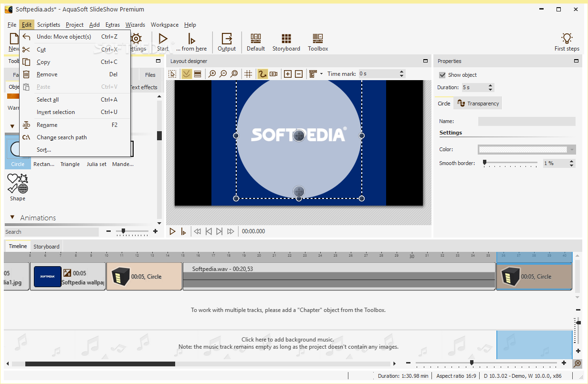
Task: Open the Scriptlets menu
Action: pos(49,25)
